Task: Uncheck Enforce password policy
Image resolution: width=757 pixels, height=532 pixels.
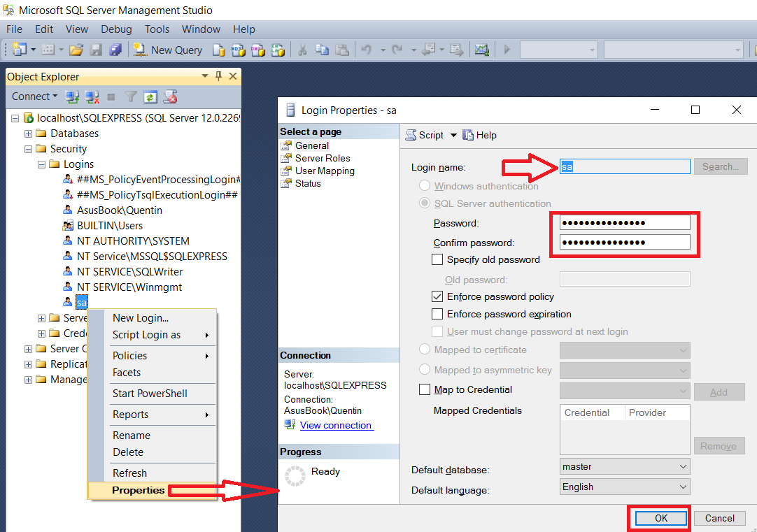Action: point(437,296)
